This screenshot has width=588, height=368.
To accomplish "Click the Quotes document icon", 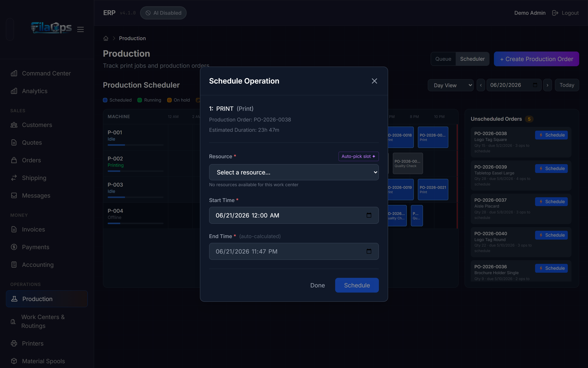I will click(14, 142).
